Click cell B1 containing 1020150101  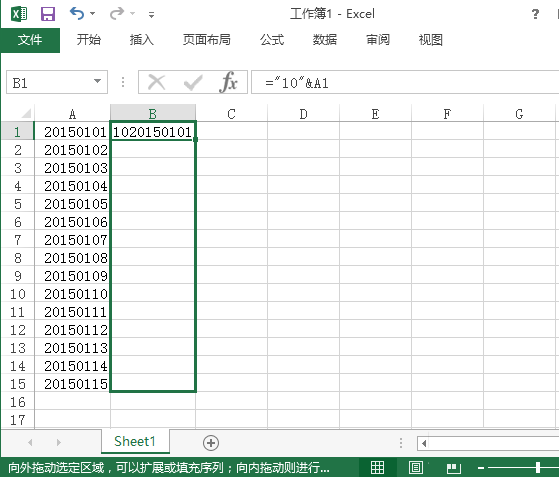pos(153,132)
